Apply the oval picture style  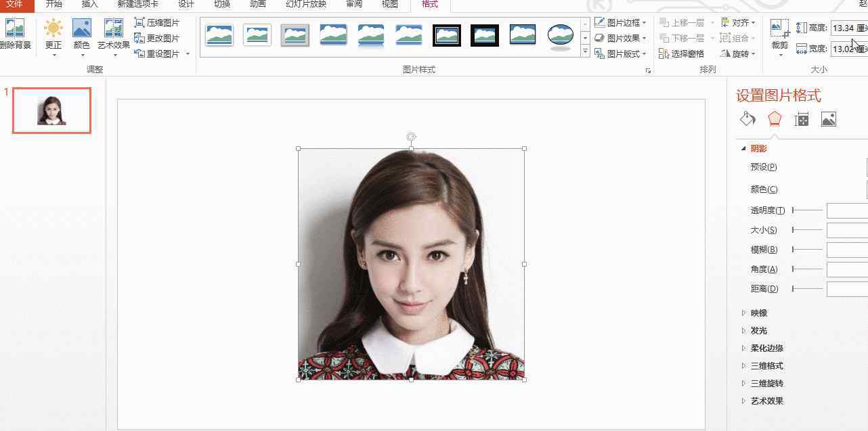tap(561, 35)
